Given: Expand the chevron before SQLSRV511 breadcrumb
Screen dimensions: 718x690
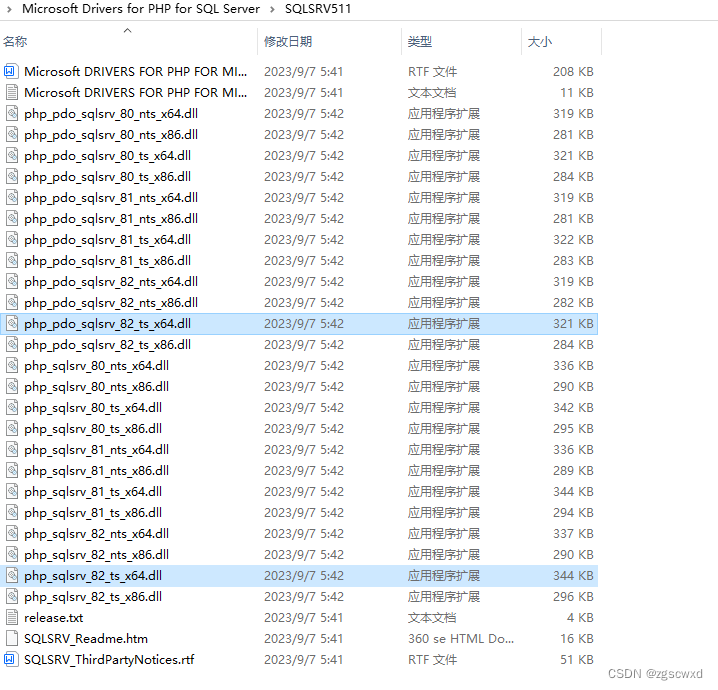Looking at the screenshot, I should [x=272, y=9].
